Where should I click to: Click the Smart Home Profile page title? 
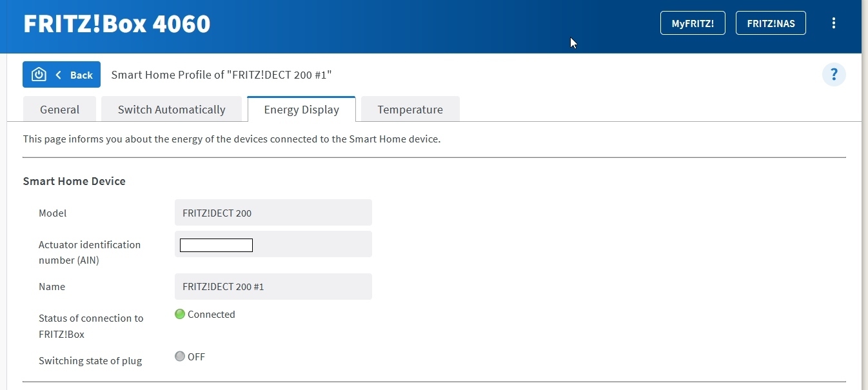click(x=221, y=75)
